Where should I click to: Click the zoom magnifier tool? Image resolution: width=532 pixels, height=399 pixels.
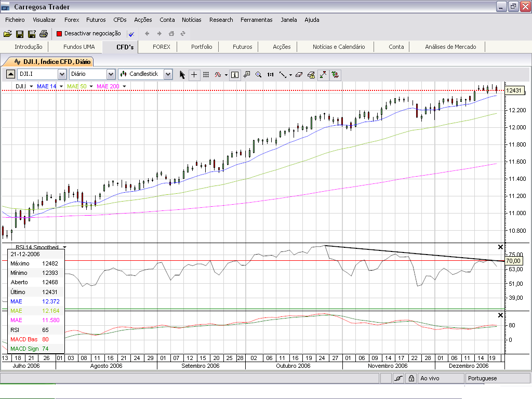(258, 74)
